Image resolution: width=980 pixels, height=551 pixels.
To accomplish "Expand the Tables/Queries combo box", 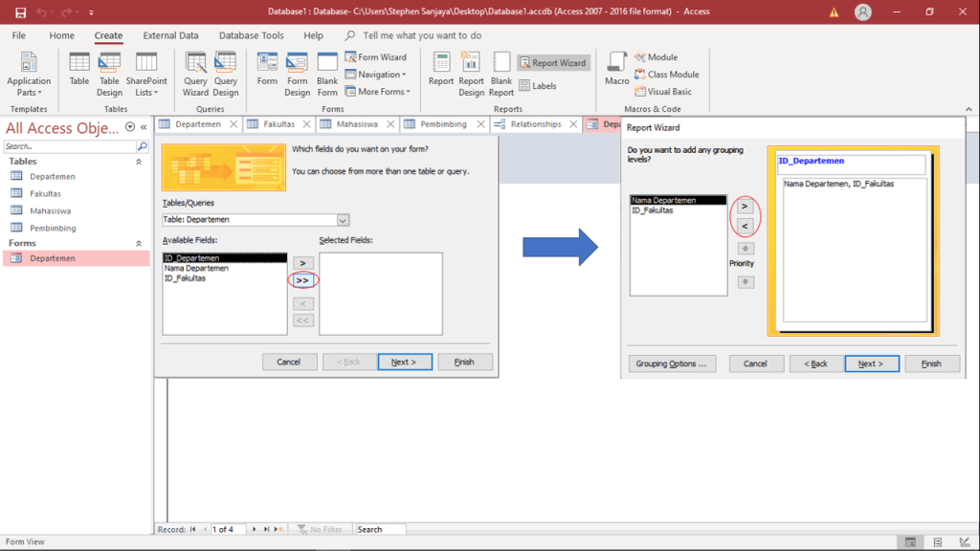I will click(x=343, y=220).
